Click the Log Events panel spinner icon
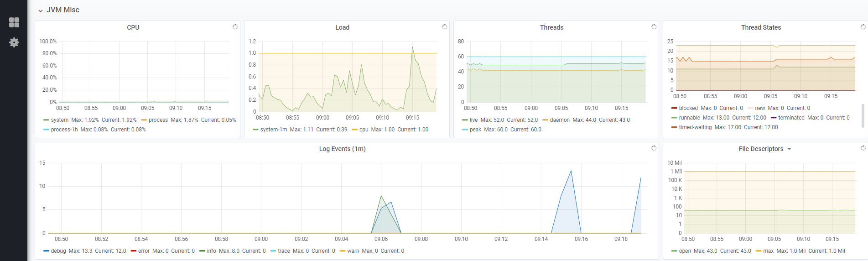Screen dimensions: 868x261 tap(654, 148)
